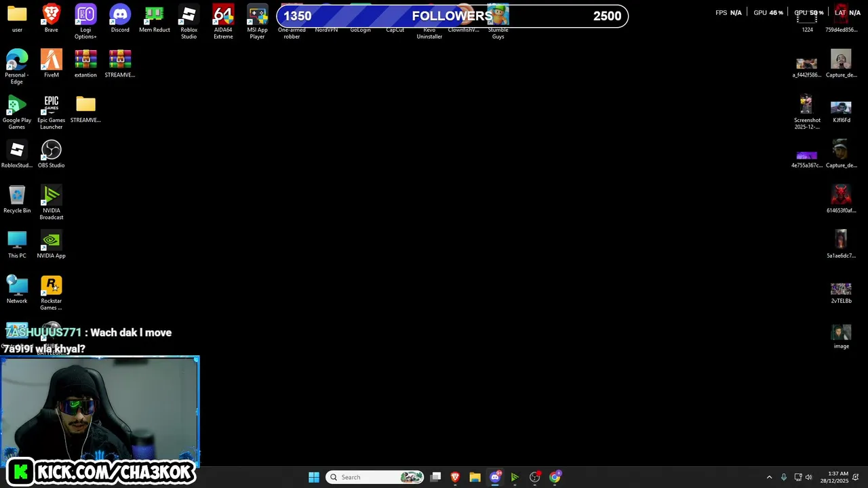Launch Google Play Games desktop shortcut
Screen dimensions: 868x488
[17, 112]
